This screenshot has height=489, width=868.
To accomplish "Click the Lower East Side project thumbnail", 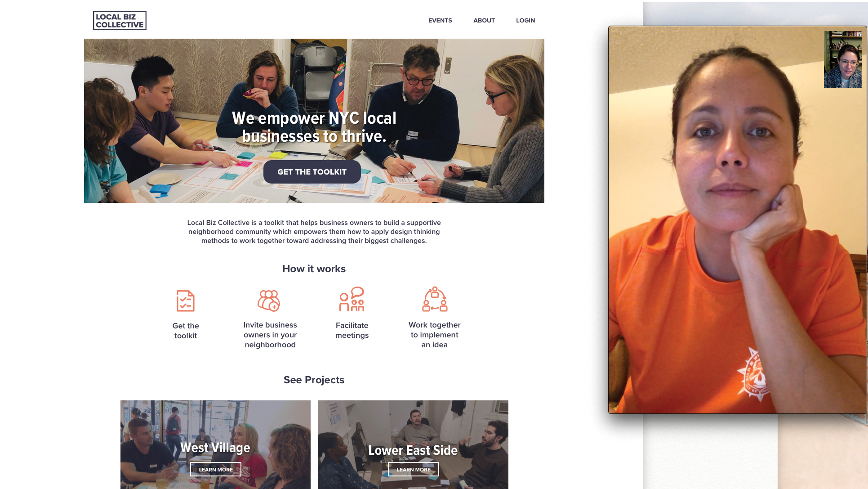I will pyautogui.click(x=413, y=444).
